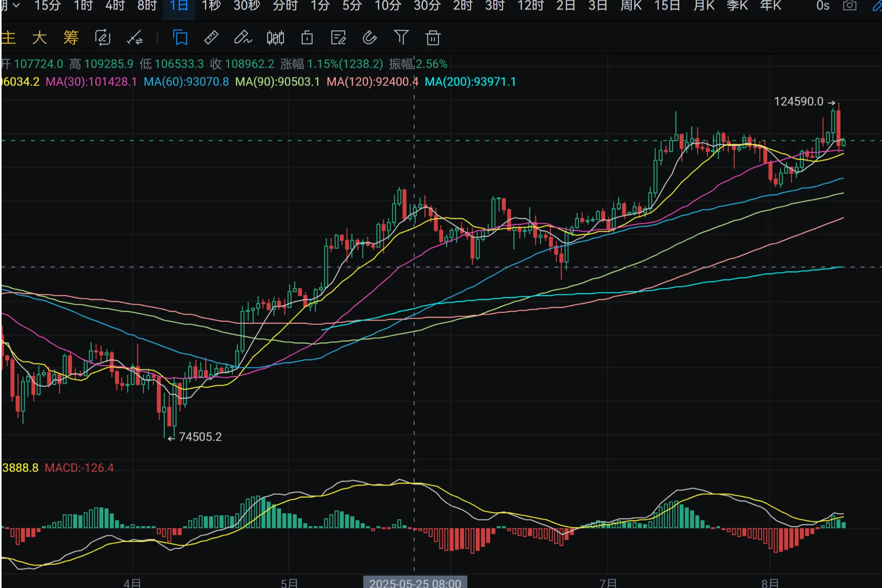Screen dimensions: 882x588
Task: Click the 5月 label on time axis
Action: 290,583
